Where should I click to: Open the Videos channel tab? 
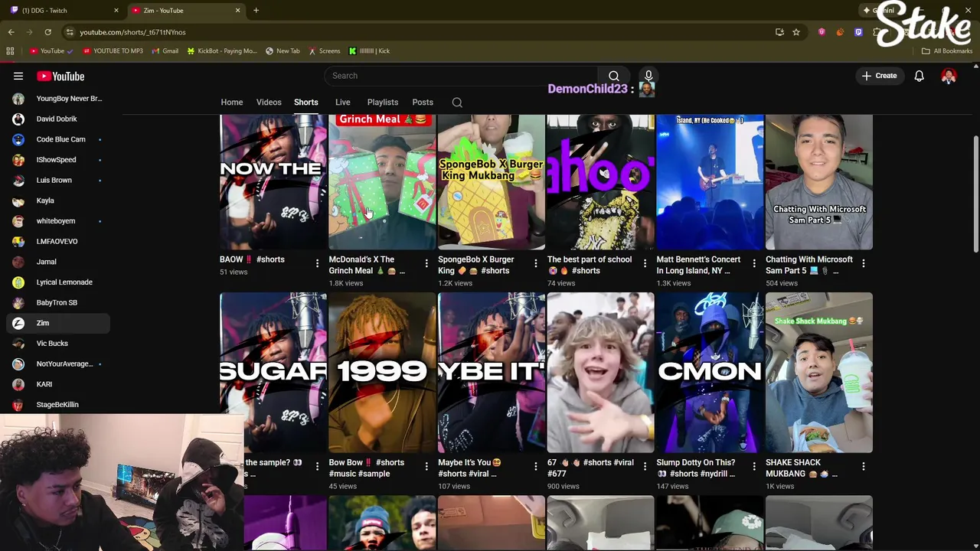[x=269, y=103]
